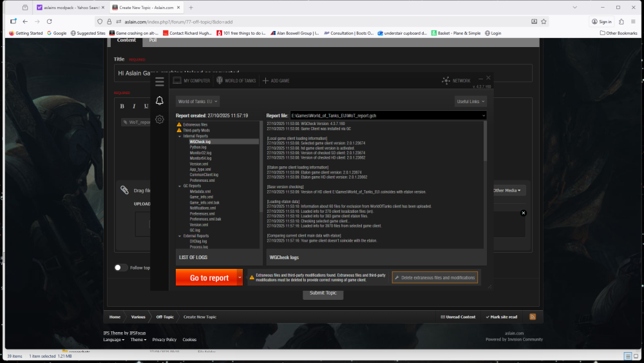The height and width of the screenshot is (363, 644).
Task: Click the Home breadcrumb link
Action: tap(115, 317)
